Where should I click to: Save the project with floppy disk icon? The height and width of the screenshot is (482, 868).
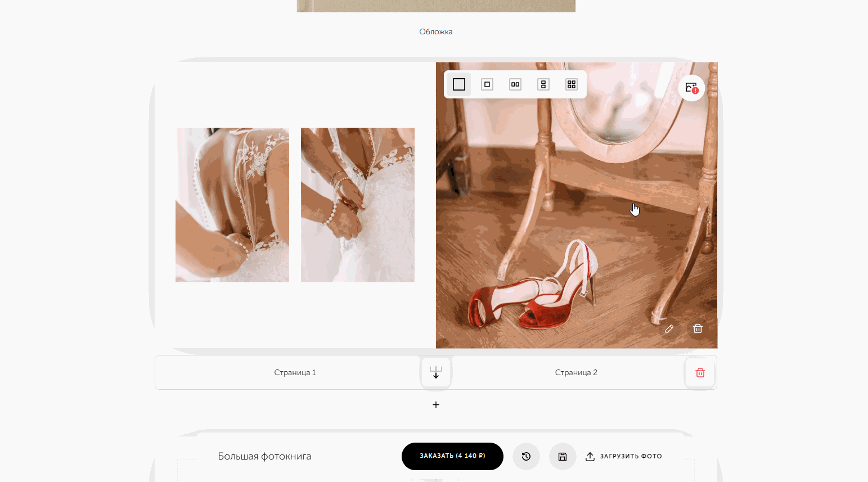[563, 456]
